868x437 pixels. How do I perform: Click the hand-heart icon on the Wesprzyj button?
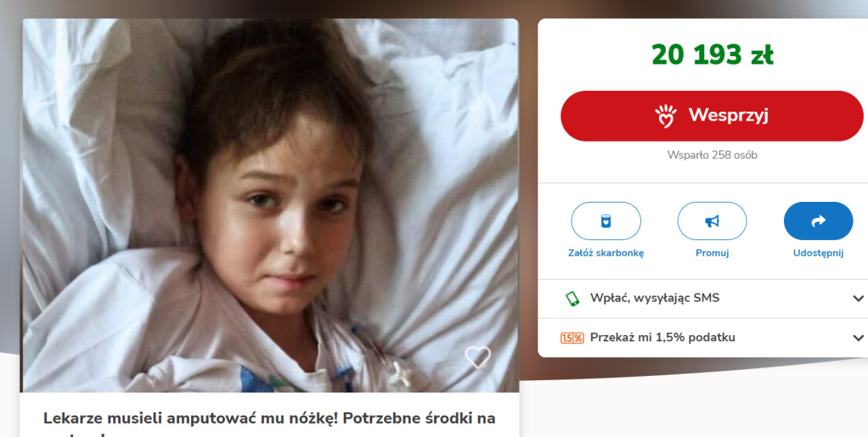tap(666, 116)
